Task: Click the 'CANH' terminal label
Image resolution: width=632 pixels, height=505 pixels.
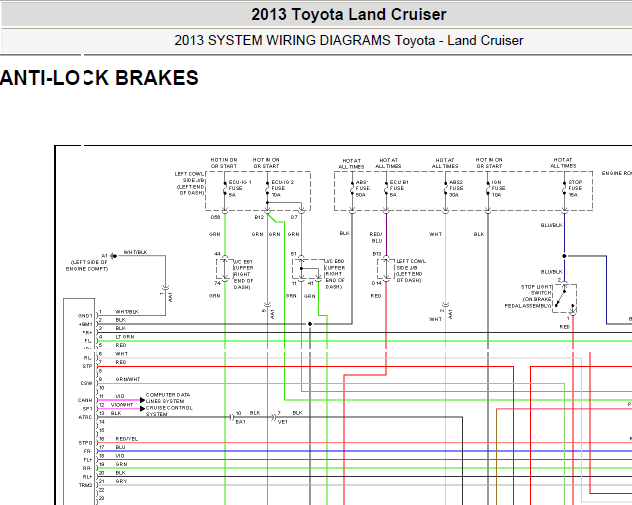Action: click(85, 400)
